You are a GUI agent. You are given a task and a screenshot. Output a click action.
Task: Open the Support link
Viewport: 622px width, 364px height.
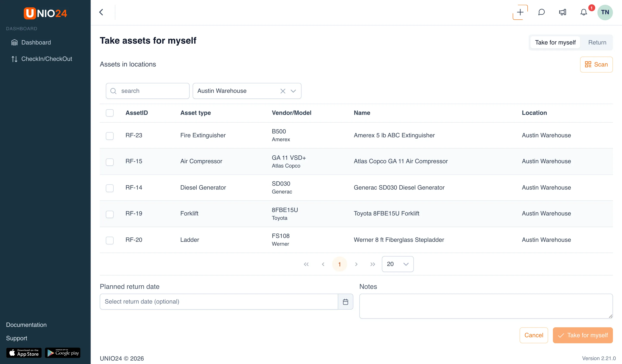[x=17, y=338]
